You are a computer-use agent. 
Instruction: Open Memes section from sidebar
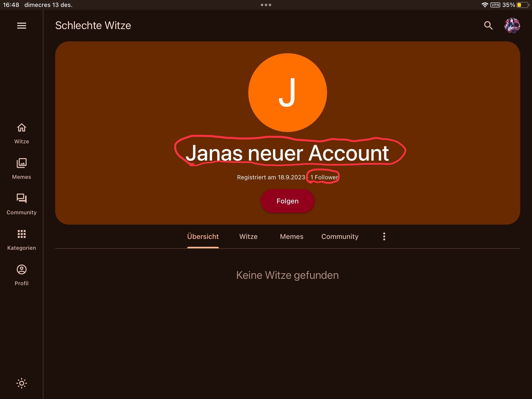(x=21, y=168)
